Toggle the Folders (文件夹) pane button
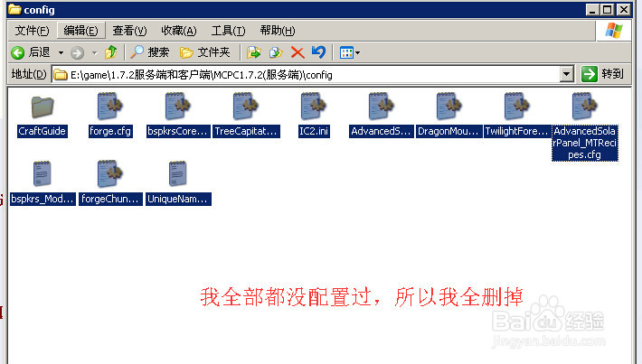The width and height of the screenshot is (642, 364). tap(205, 52)
